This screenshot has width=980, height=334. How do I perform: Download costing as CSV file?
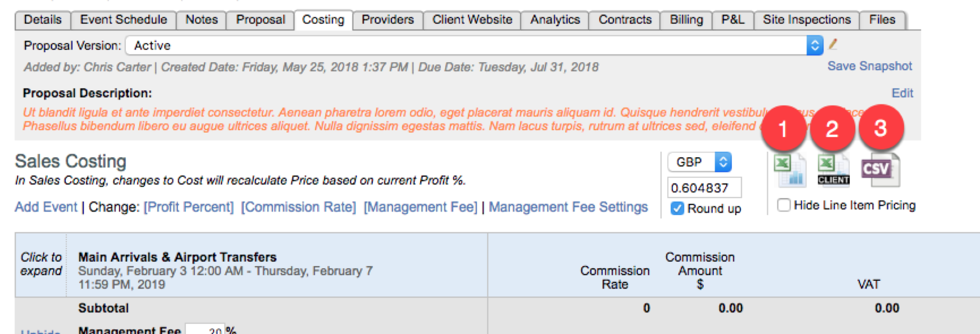(x=880, y=170)
